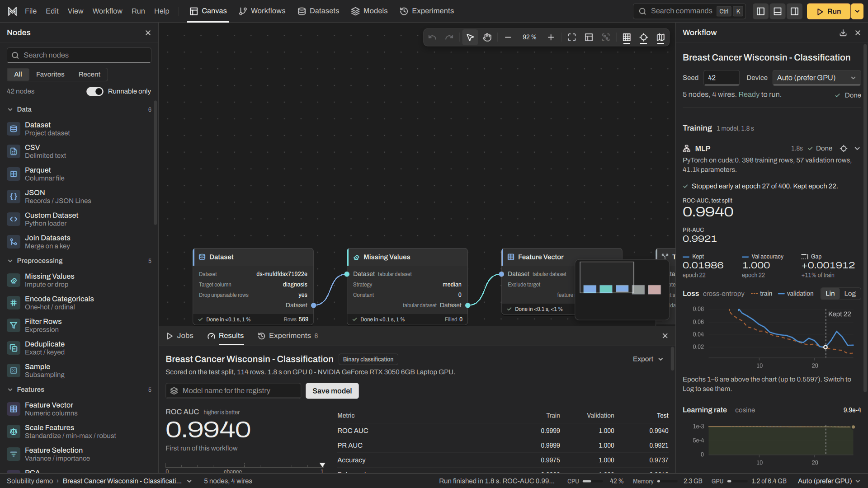Screen dimensions: 868x488
Task: Zoom out the canvas with minus
Action: pyautogui.click(x=508, y=38)
